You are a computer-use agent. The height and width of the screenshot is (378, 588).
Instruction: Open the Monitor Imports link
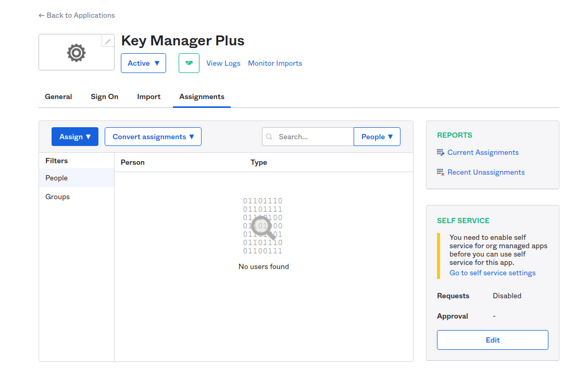point(275,63)
